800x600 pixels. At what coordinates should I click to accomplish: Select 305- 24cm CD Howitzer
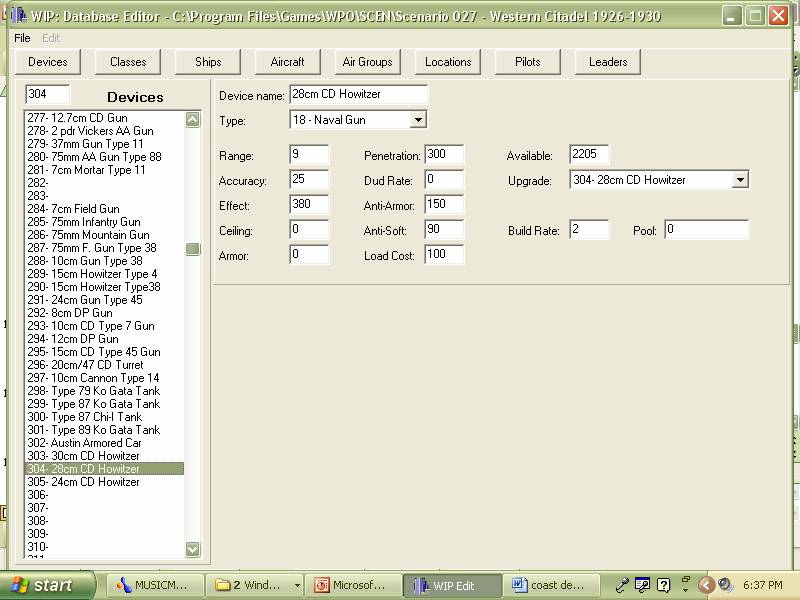coord(104,482)
